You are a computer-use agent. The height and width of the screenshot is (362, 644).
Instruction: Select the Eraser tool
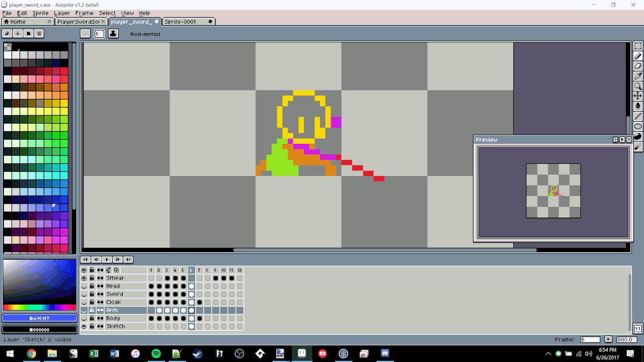tap(638, 66)
